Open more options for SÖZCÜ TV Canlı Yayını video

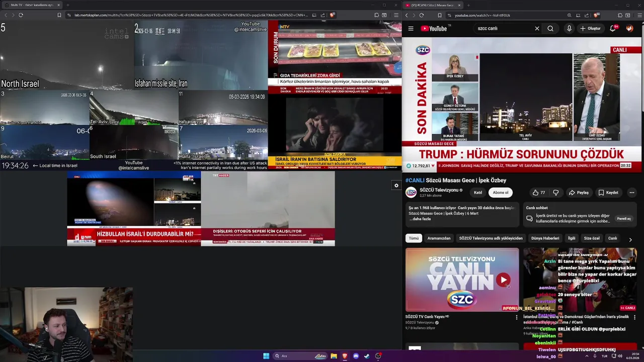coord(516,317)
